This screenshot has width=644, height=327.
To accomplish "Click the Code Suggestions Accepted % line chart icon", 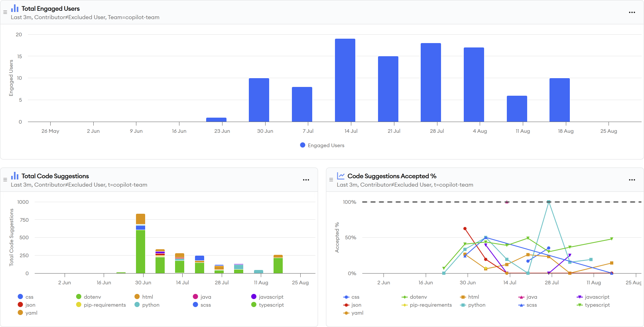I will pos(341,176).
